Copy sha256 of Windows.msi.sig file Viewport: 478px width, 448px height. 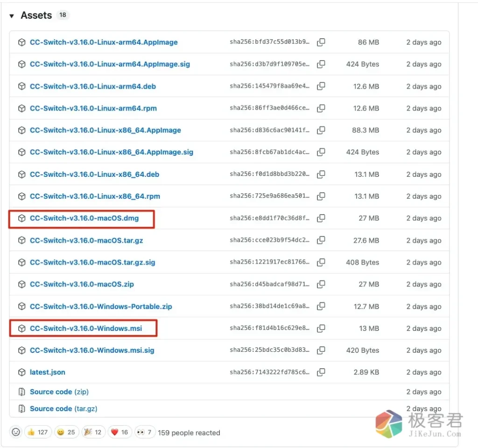[x=321, y=350]
